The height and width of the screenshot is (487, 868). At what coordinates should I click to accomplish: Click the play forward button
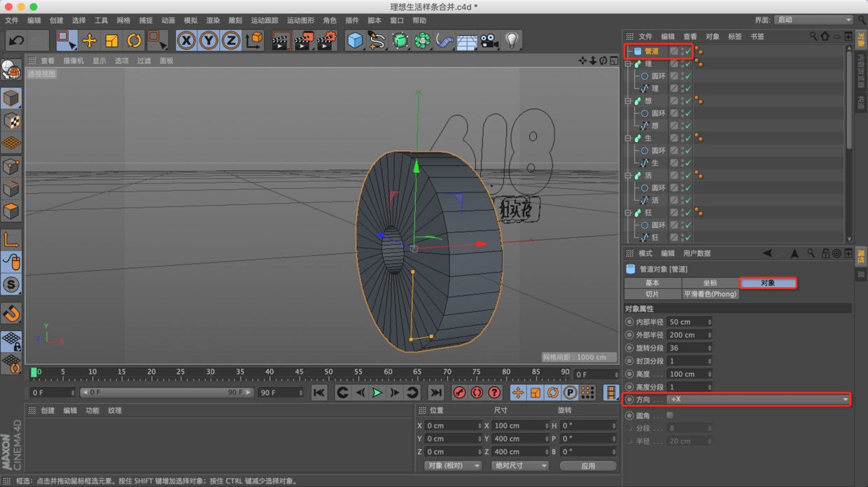(377, 393)
